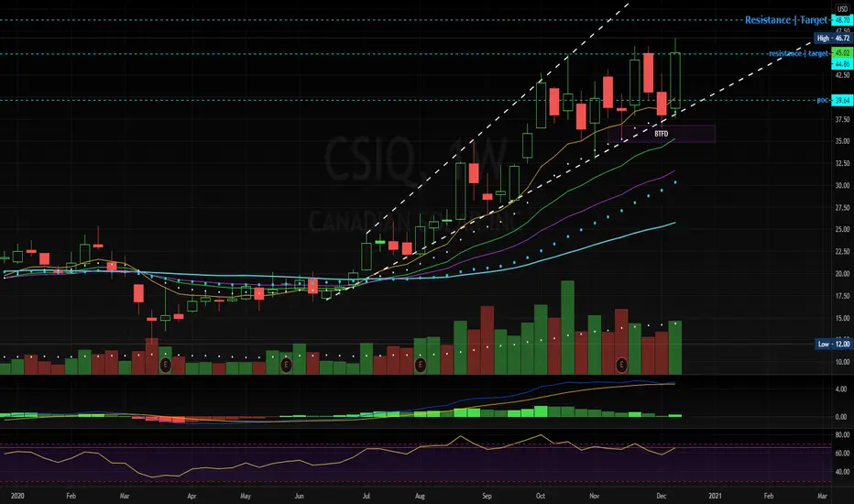The height and width of the screenshot is (504, 854).
Task: Click the 44.86 green price tag
Action: click(x=842, y=64)
